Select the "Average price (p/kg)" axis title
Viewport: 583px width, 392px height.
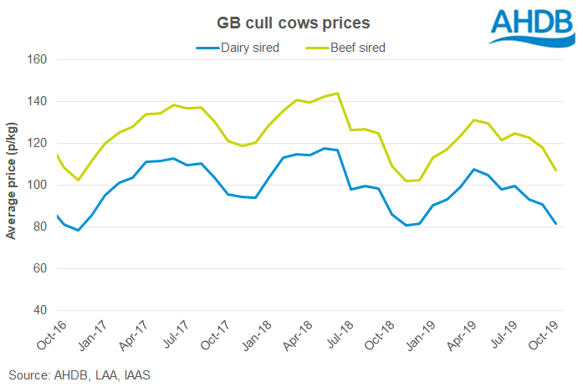click(12, 186)
